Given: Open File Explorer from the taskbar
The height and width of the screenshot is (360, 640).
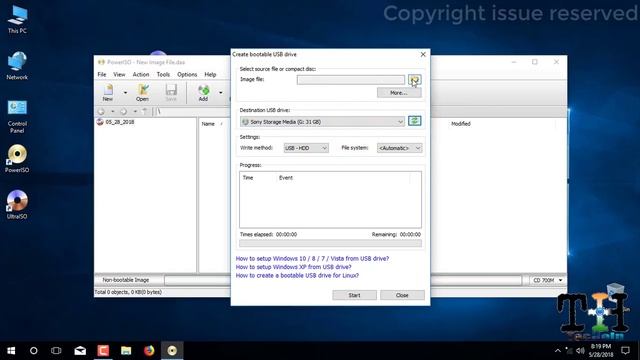Looking at the screenshot, I should point(126,351).
